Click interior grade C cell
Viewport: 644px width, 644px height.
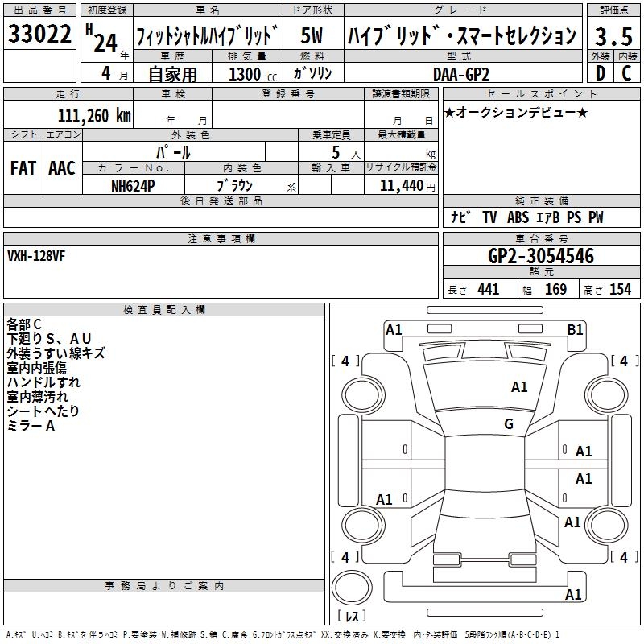pyautogui.click(x=626, y=73)
